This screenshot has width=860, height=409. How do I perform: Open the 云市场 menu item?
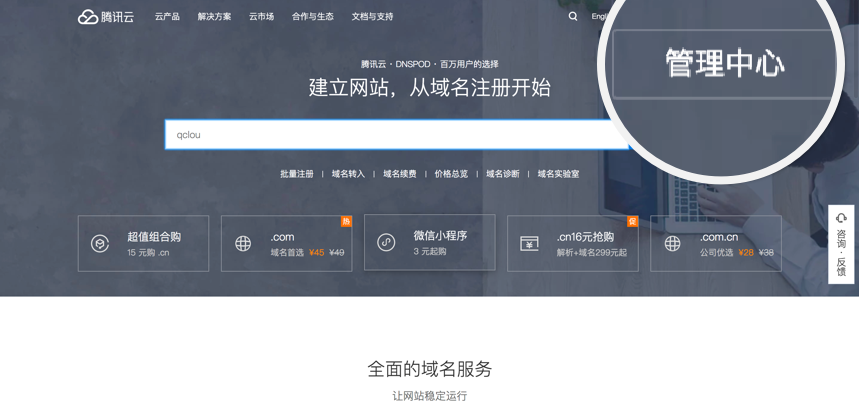click(x=261, y=16)
